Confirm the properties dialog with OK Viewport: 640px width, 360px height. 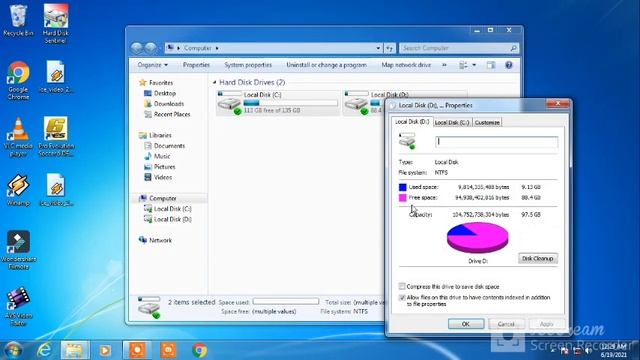(466, 324)
